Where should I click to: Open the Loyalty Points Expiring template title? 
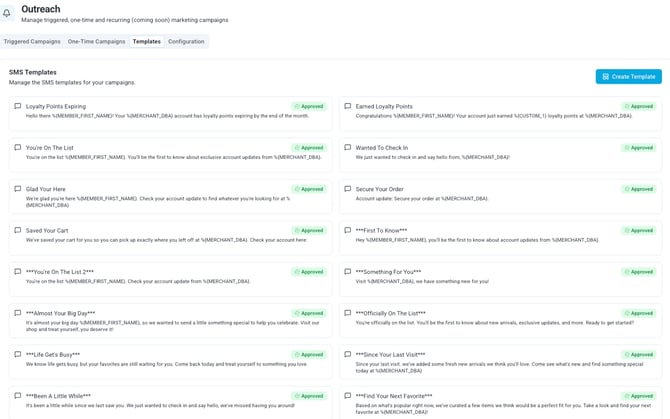tap(56, 106)
